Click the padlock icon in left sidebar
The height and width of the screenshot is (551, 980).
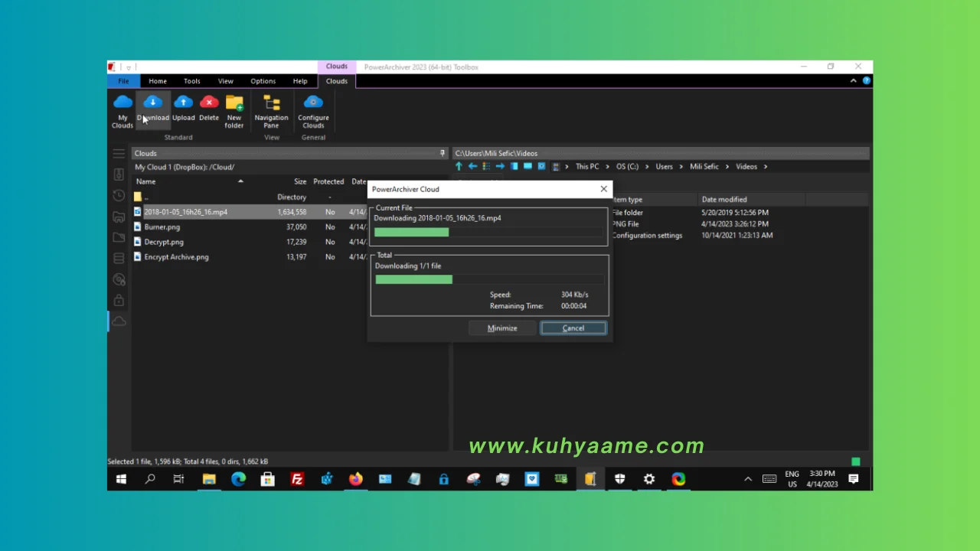pos(119,300)
